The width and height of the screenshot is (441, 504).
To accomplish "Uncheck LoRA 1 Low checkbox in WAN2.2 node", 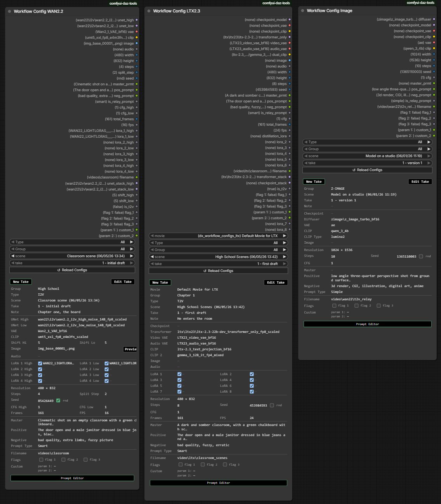I will pos(106,363).
